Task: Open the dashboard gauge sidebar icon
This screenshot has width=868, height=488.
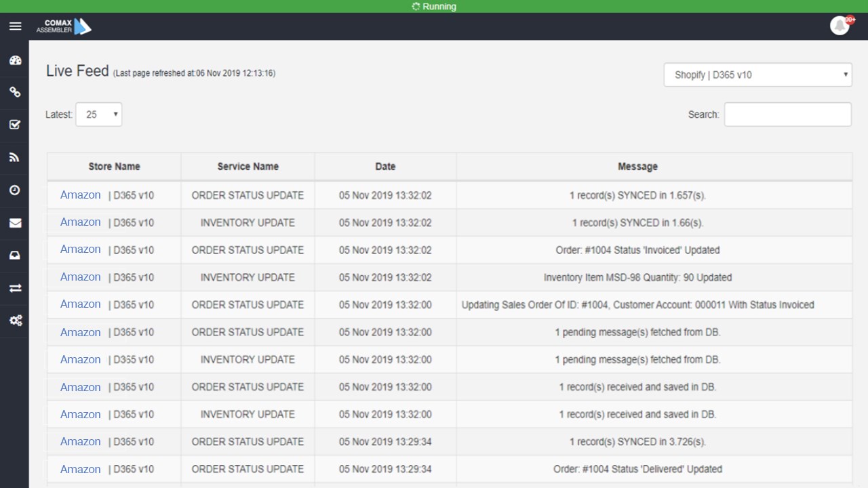Action: point(15,60)
